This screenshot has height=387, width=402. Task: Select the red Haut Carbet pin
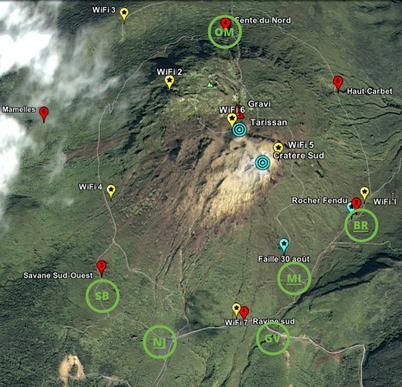click(338, 82)
